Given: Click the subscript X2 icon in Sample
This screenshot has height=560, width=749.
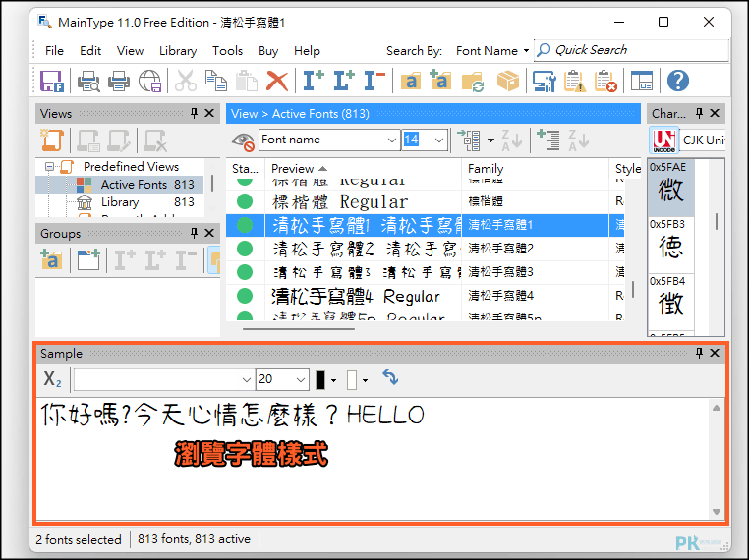Looking at the screenshot, I should 52,379.
